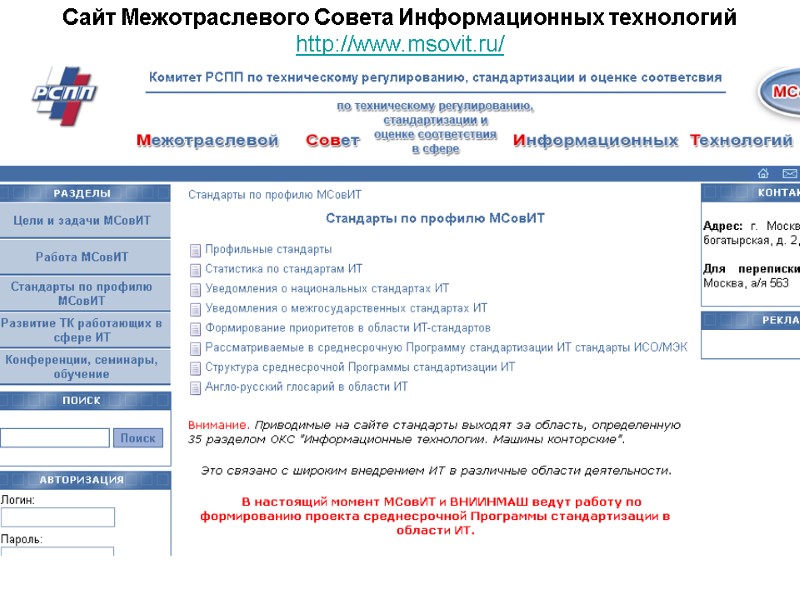Image resolution: width=800 pixels, height=600 pixels.
Task: Click the Логин input field
Action: coord(58,517)
